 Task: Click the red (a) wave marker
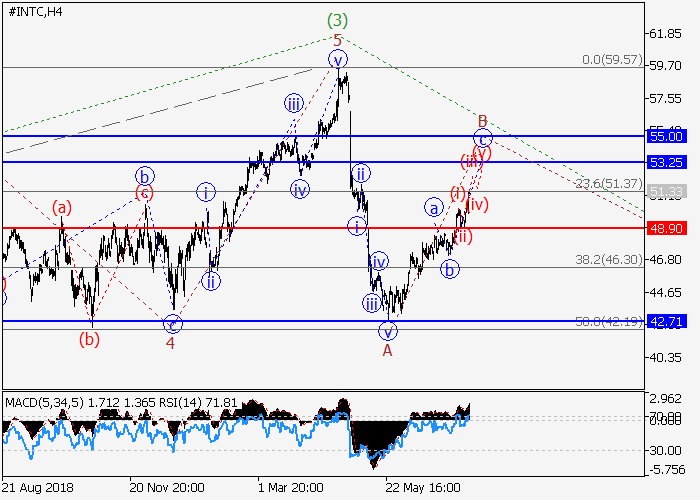tap(63, 208)
